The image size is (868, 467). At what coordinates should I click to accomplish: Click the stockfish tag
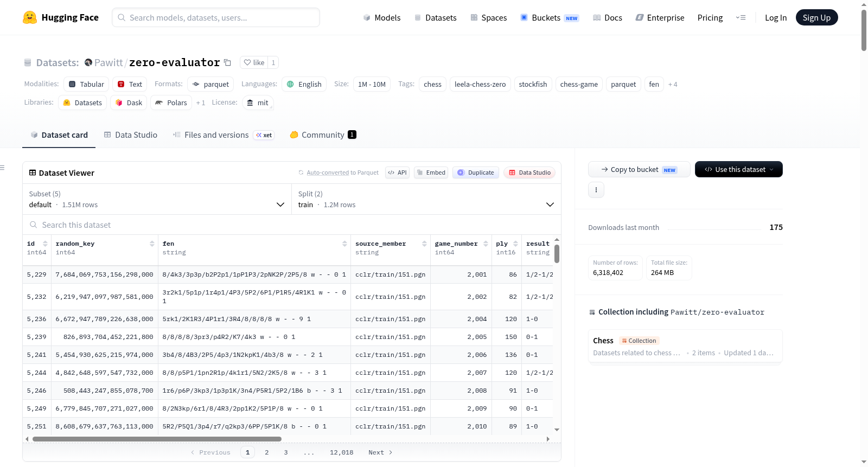533,84
